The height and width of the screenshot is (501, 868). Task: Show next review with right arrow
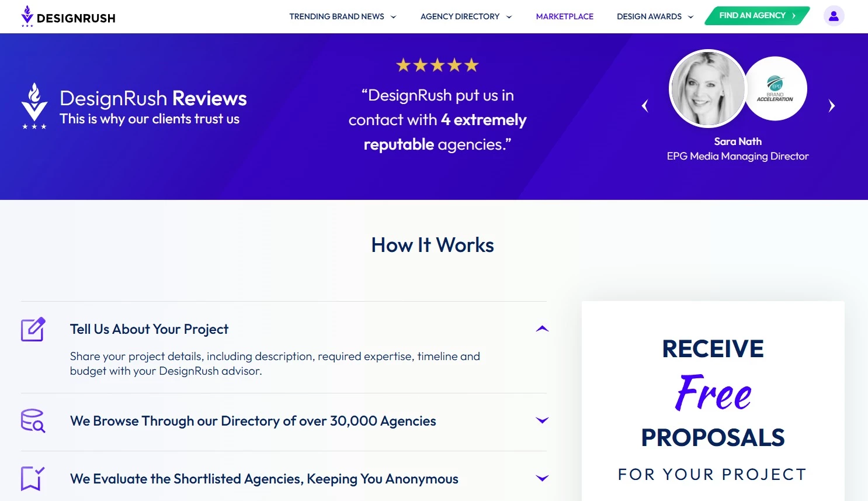click(832, 106)
